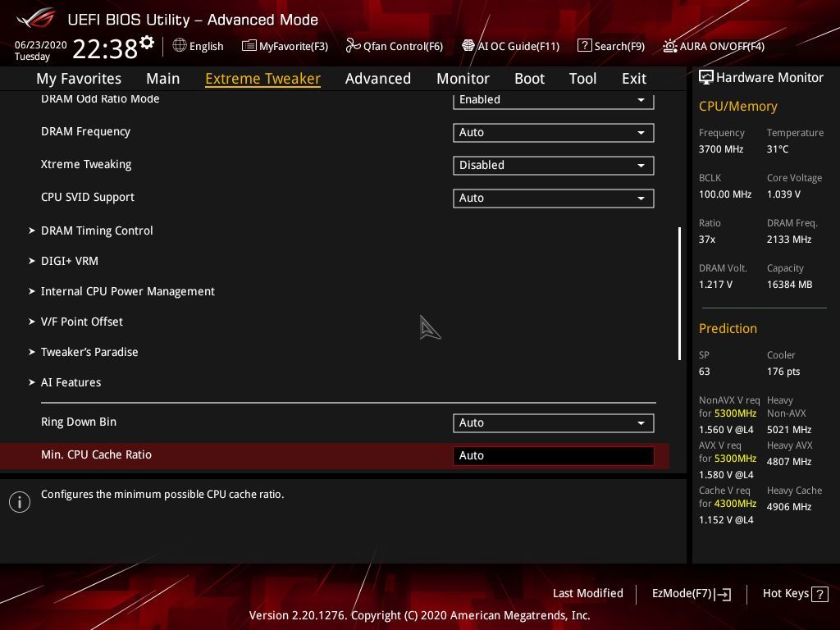This screenshot has width=840, height=630.
Task: Click the CPU SVID Support label
Action: pyautogui.click(x=88, y=197)
